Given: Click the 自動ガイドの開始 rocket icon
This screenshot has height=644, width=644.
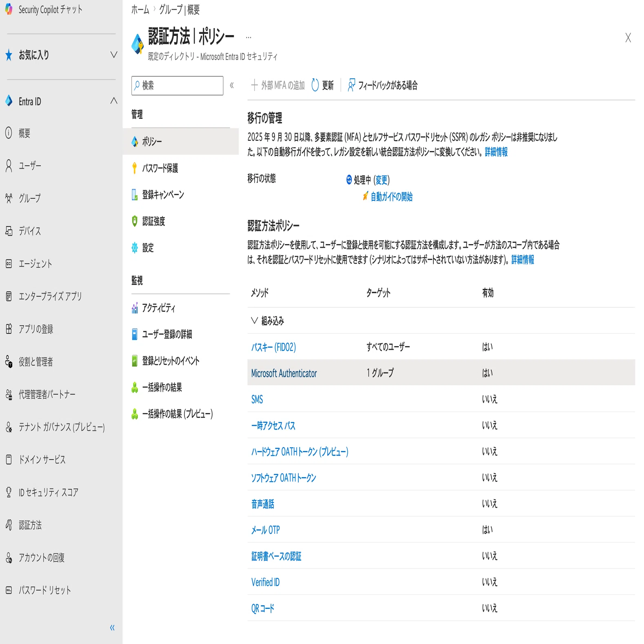Looking at the screenshot, I should (x=365, y=196).
